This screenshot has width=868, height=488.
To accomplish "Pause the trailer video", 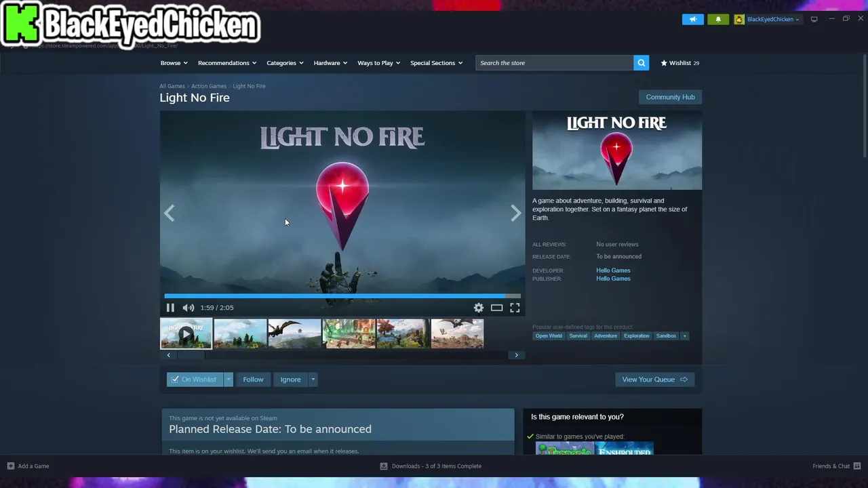I will 170,308.
